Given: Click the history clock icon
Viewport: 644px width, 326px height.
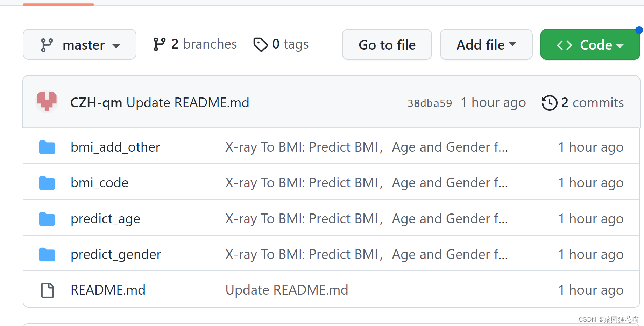Looking at the screenshot, I should pos(550,103).
